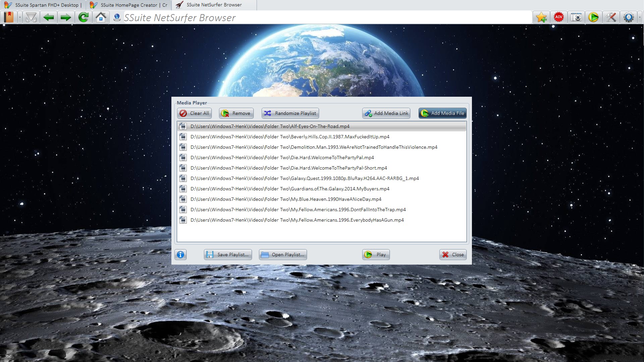Open the settings gear icon

point(628,17)
